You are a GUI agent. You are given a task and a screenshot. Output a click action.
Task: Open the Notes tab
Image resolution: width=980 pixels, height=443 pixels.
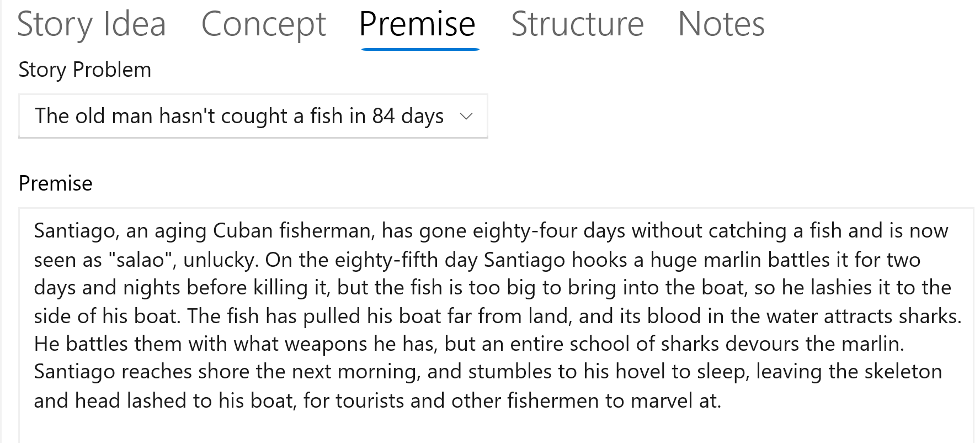[721, 24]
